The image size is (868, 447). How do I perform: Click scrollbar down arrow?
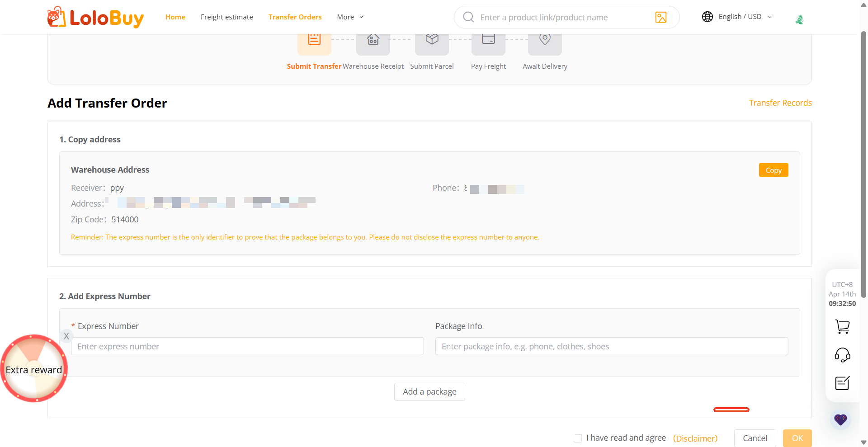click(863, 443)
